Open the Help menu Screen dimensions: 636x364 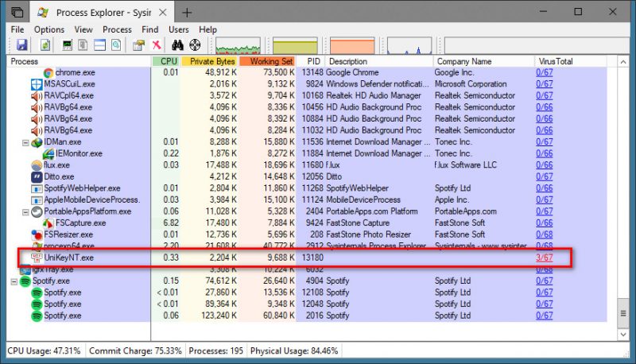[207, 29]
